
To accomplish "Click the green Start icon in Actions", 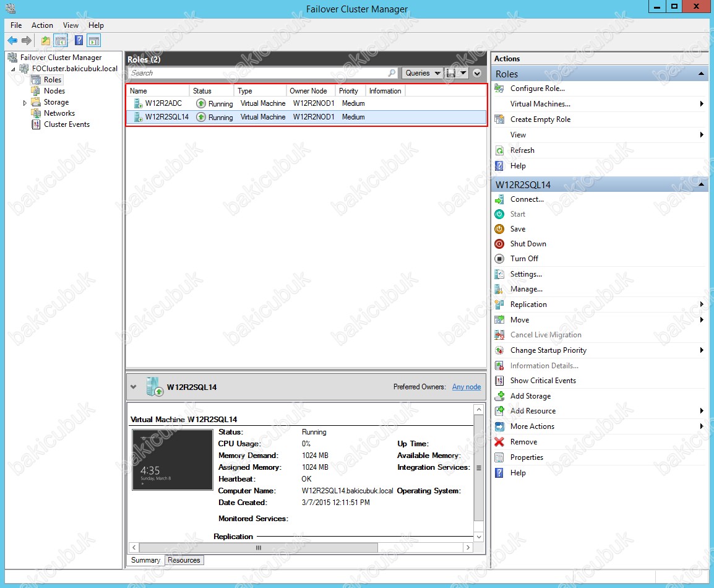I will click(x=499, y=214).
